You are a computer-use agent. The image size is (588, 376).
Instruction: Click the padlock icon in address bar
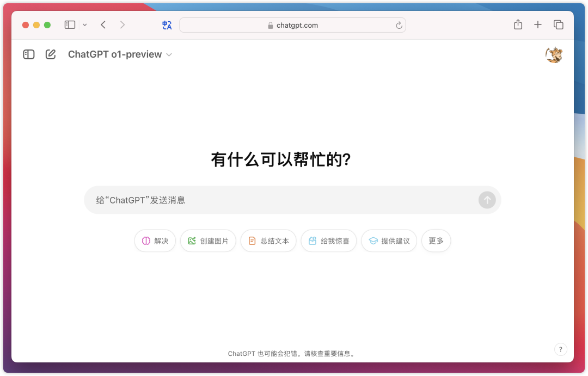271,26
